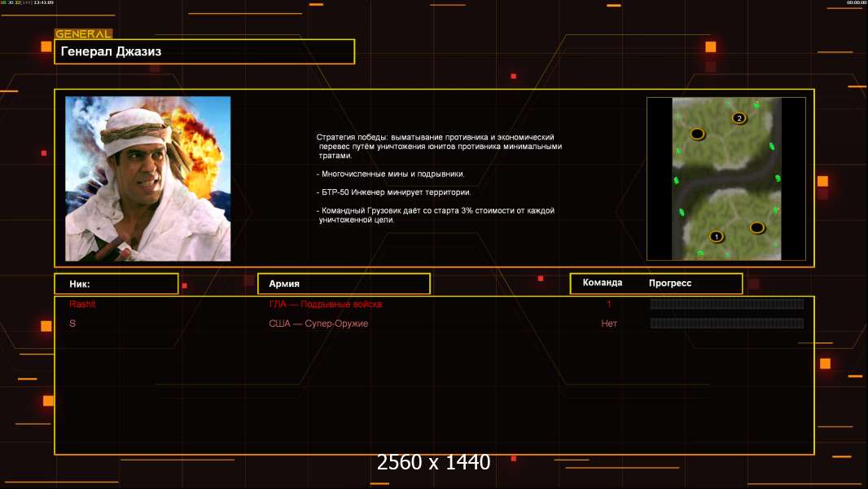Click the green supply icon at the road's left end
Image resolution: width=868 pixels, height=489 pixels.
coord(676,181)
